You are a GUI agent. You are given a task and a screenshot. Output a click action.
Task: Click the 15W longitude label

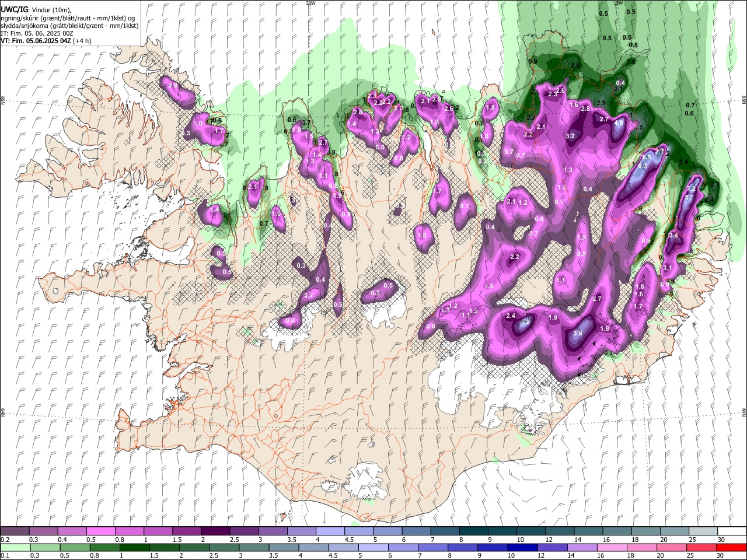point(619,3)
